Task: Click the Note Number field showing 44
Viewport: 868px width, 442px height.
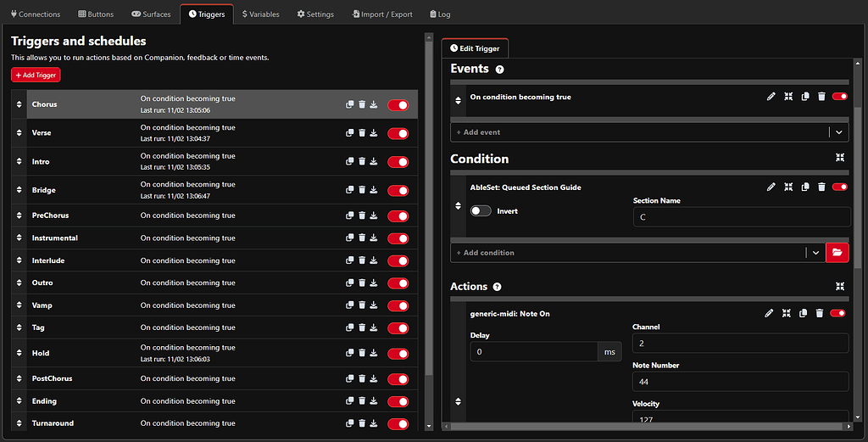Action: pyautogui.click(x=740, y=382)
